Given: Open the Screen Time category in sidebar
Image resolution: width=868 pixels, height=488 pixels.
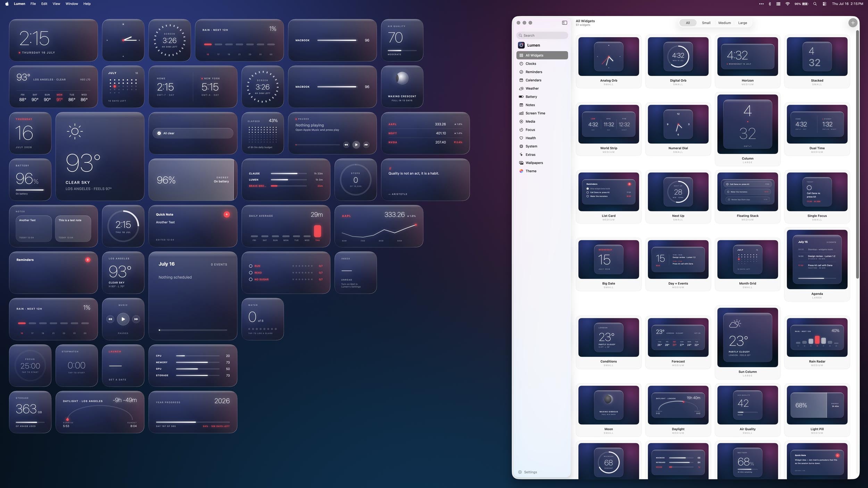Looking at the screenshot, I should coord(542,113).
